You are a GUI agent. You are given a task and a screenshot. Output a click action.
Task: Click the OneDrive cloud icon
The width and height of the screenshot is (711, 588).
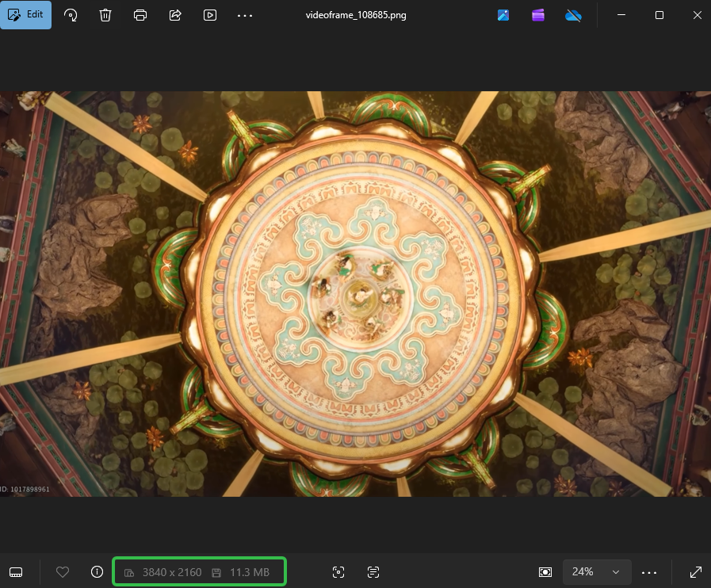click(x=574, y=15)
